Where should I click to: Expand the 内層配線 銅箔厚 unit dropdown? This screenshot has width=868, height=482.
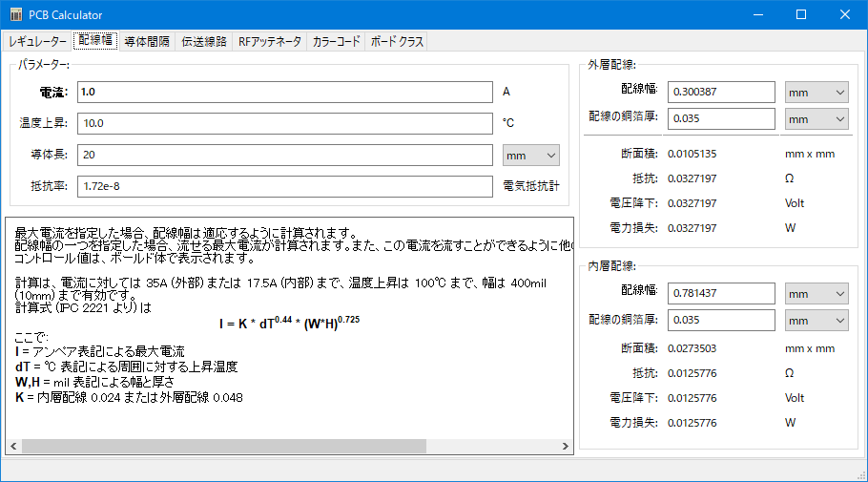pyautogui.click(x=816, y=320)
